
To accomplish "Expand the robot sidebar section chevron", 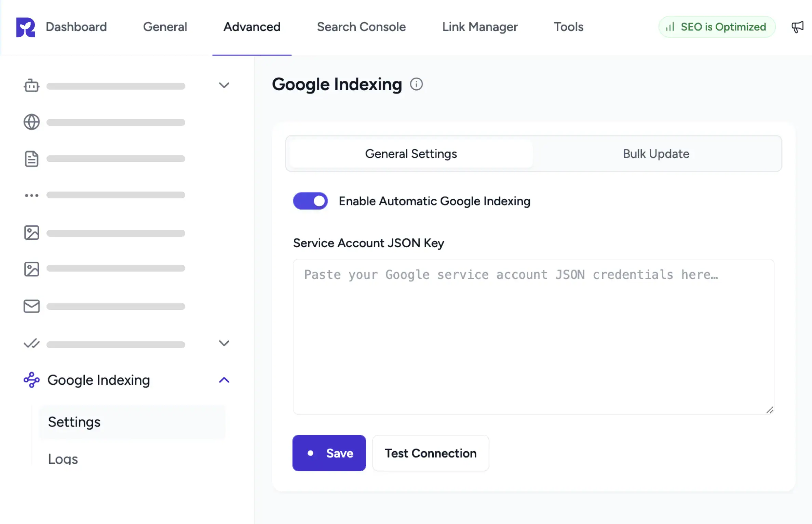I will [224, 85].
